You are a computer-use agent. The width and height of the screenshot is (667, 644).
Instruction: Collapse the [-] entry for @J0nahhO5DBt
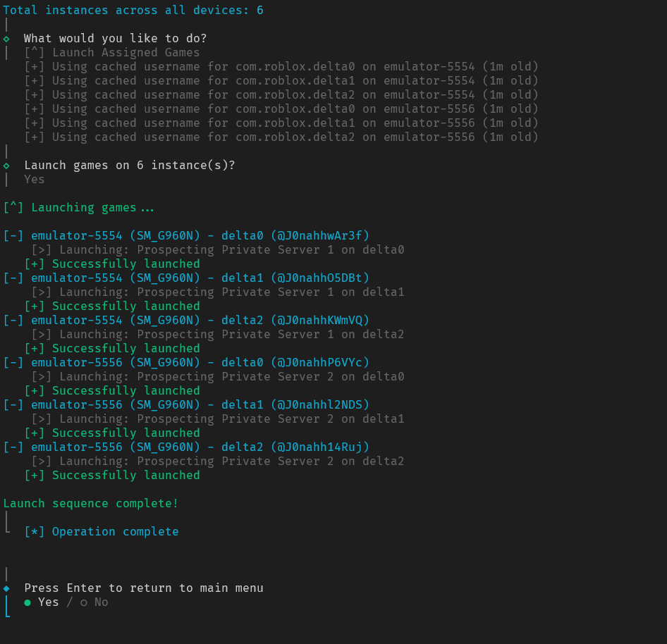pyautogui.click(x=13, y=278)
